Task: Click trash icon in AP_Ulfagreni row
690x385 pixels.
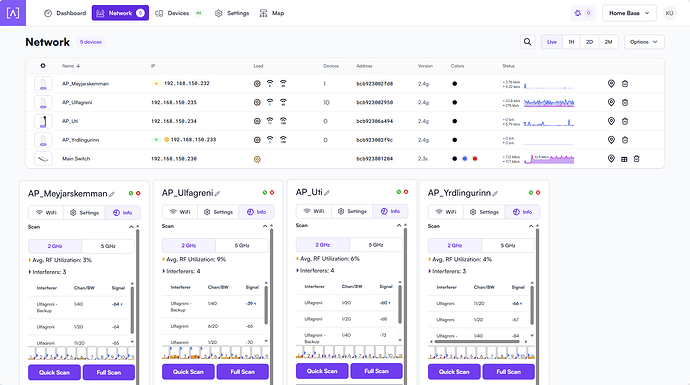Action: [x=625, y=102]
